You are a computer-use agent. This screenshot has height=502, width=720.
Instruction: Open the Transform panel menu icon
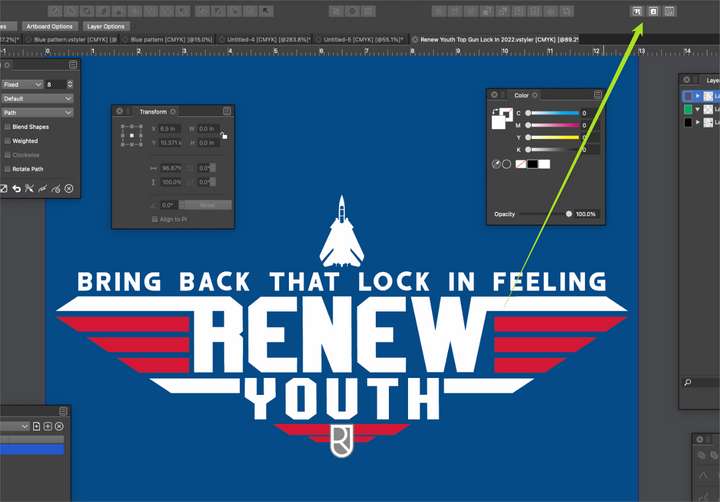pyautogui.click(x=227, y=111)
